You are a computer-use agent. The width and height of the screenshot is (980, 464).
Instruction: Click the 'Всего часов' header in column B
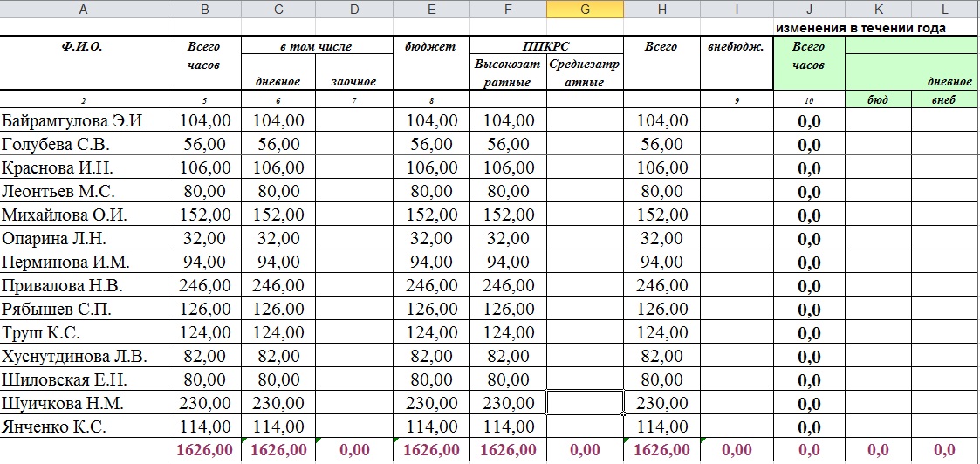[x=204, y=63]
